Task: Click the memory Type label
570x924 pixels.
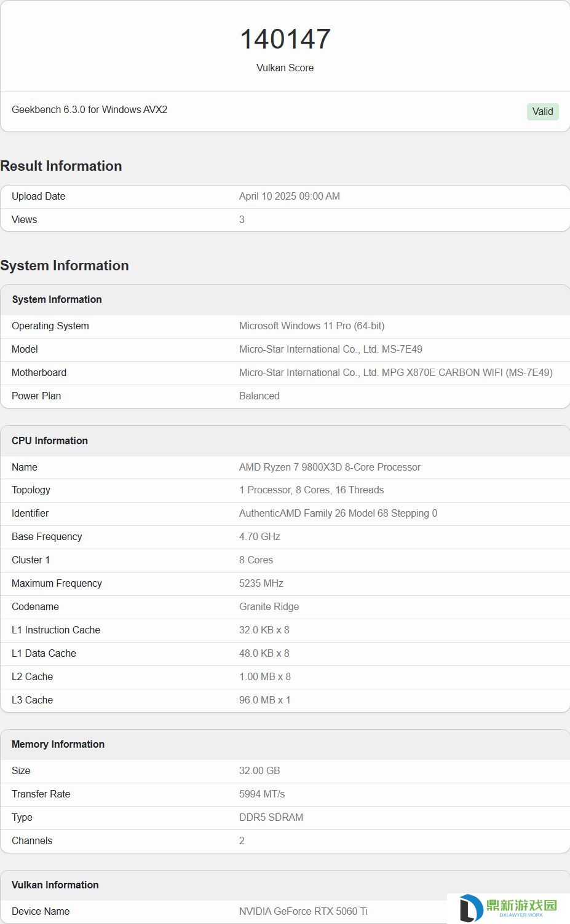Action: pyautogui.click(x=22, y=817)
